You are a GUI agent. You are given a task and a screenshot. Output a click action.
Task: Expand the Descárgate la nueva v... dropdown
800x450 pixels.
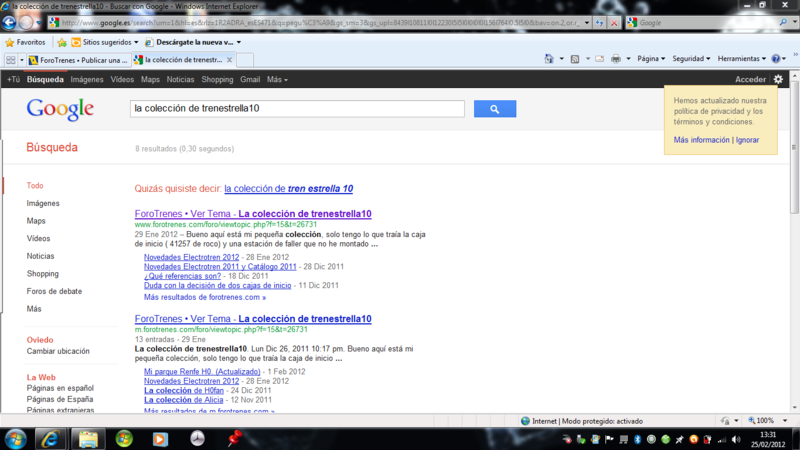tap(239, 42)
